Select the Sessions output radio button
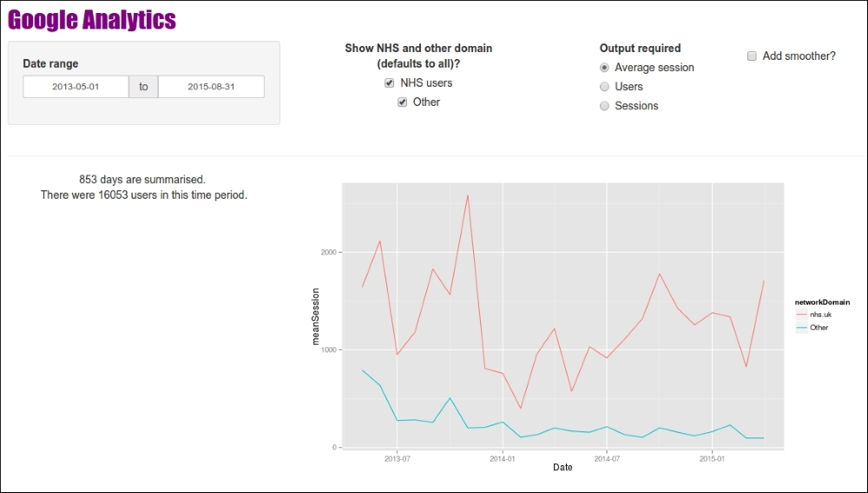Image resolution: width=868 pixels, height=493 pixels. tap(604, 106)
